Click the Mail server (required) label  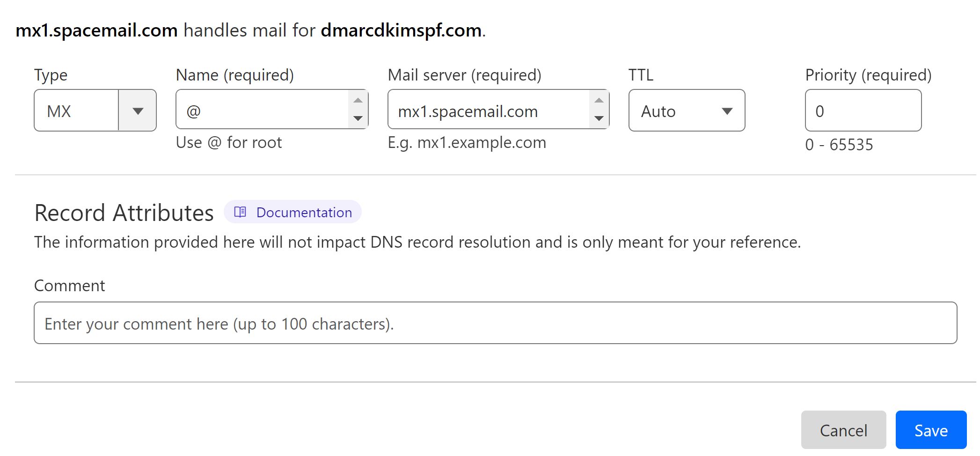tap(464, 75)
